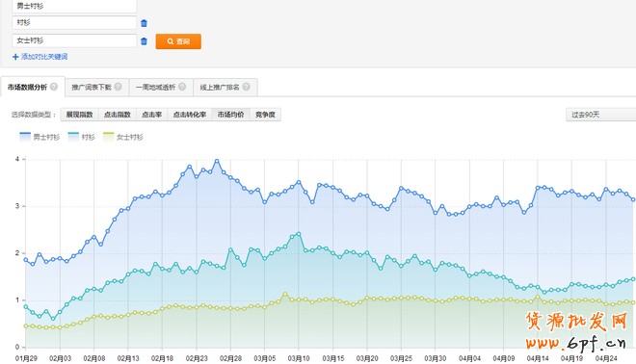Toggle the 女士衬衫 series in legend
Screen dimensions: 636x364
[123, 137]
